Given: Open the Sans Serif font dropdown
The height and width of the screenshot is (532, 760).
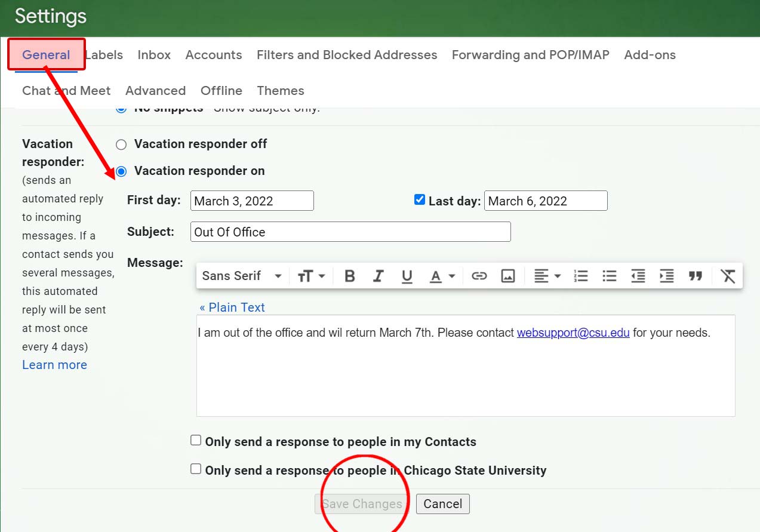Looking at the screenshot, I should pos(242,276).
